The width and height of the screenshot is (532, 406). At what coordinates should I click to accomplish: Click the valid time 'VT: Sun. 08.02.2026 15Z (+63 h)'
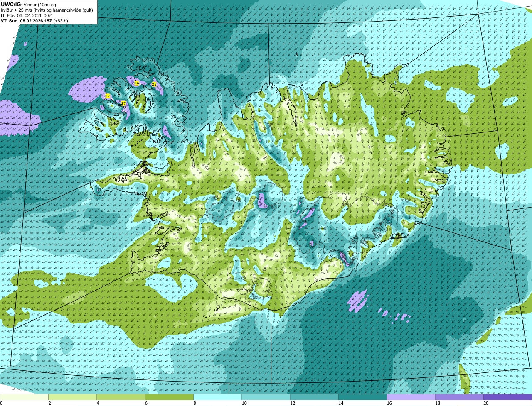(34, 21)
